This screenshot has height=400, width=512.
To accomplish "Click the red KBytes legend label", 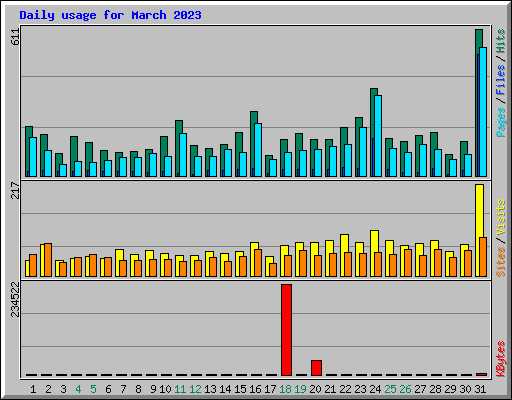I will click(500, 359).
